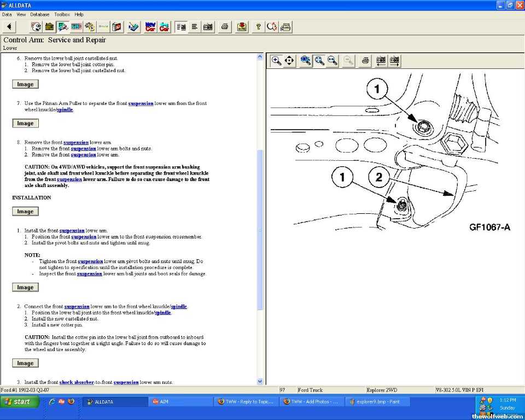Screen dimensions: 525x420
Task: Open the View menu
Action: tap(21, 14)
